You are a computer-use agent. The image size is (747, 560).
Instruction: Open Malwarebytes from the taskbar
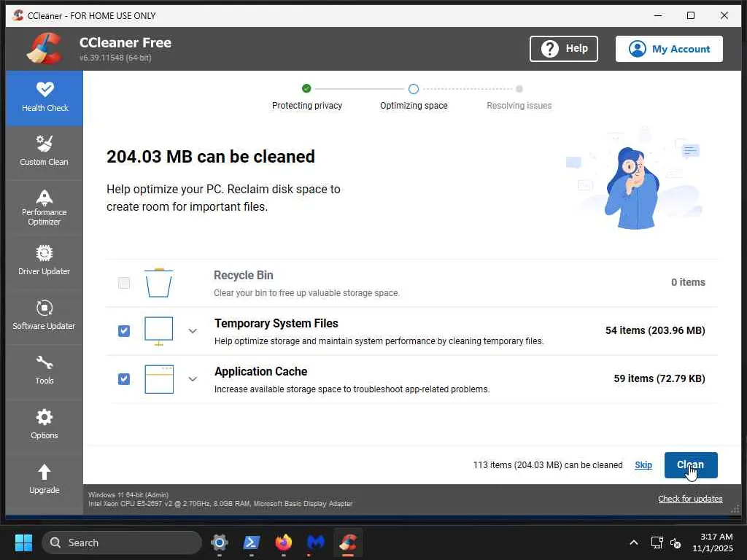(315, 542)
